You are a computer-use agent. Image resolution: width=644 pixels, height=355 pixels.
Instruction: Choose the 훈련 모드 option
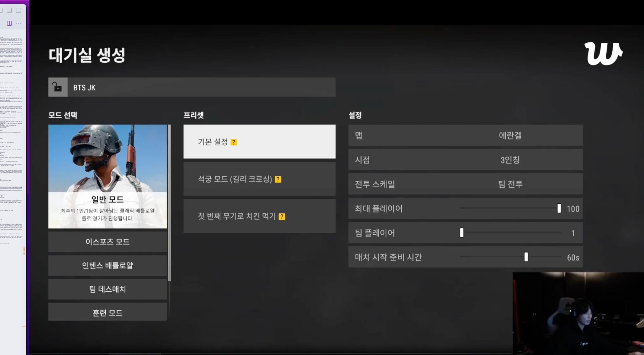107,312
